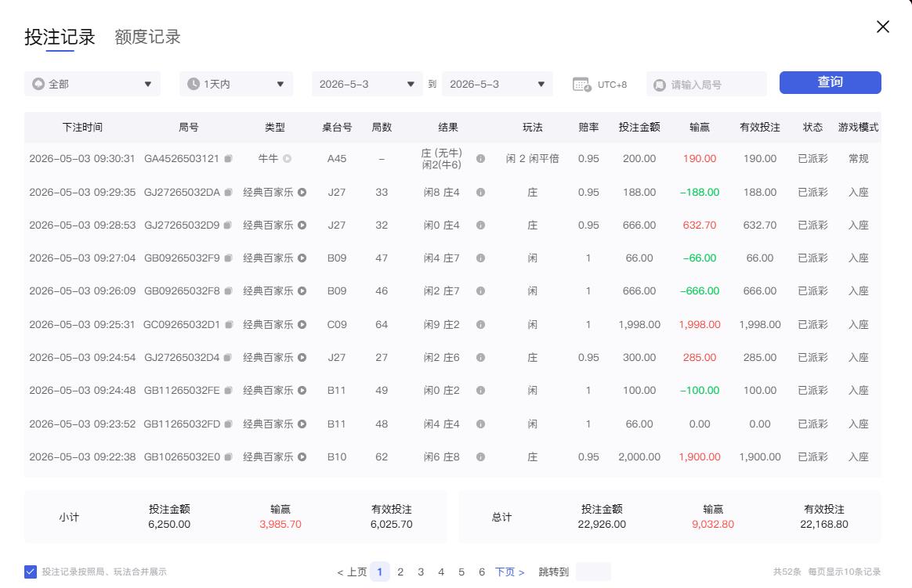This screenshot has width=912, height=588.
Task: Click the 牛牛 game type cell
Action: [268, 159]
